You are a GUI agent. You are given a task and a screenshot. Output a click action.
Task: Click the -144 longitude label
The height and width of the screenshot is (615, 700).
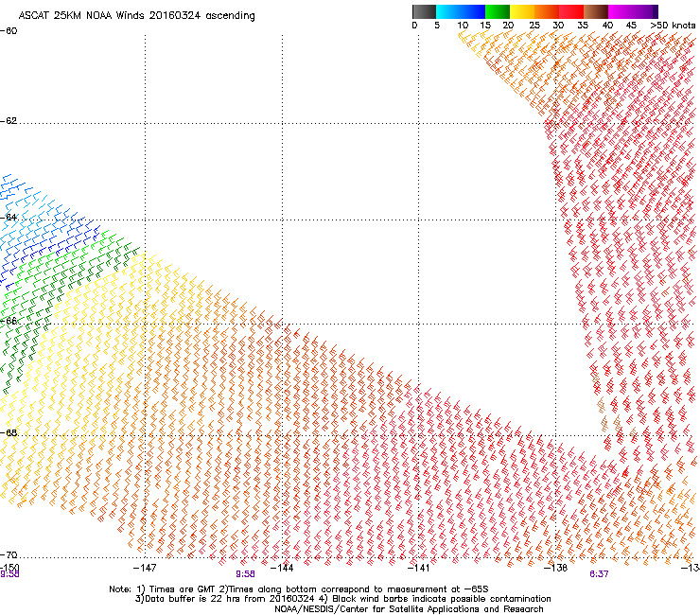pyautogui.click(x=282, y=568)
